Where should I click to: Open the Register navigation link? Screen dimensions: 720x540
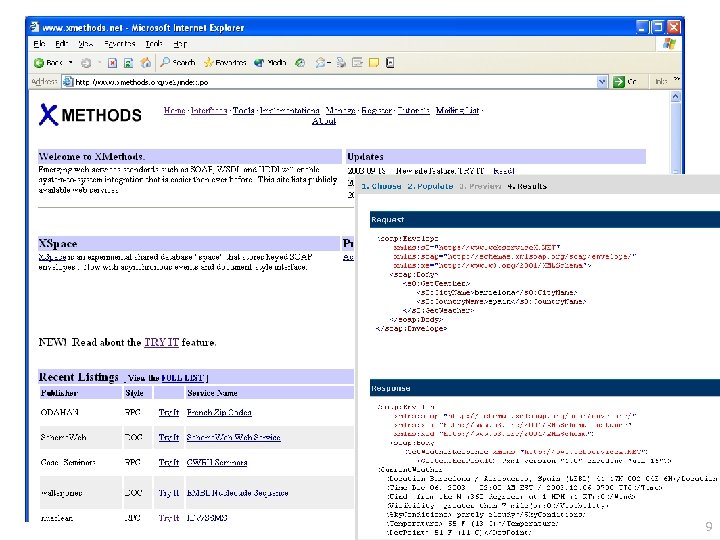[377, 110]
